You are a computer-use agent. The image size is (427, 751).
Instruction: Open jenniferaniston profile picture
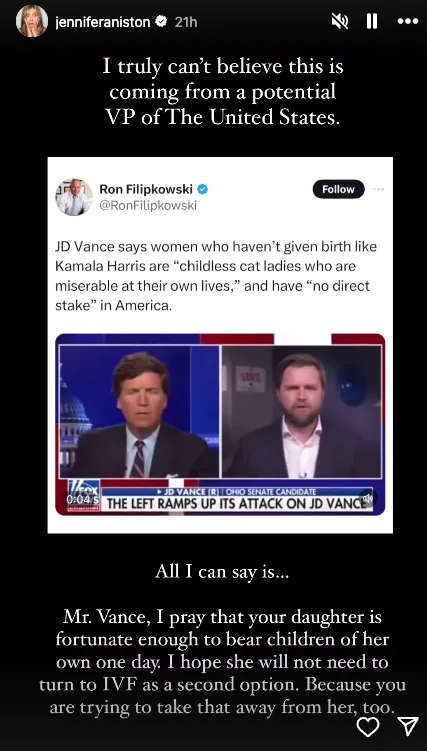(32, 21)
